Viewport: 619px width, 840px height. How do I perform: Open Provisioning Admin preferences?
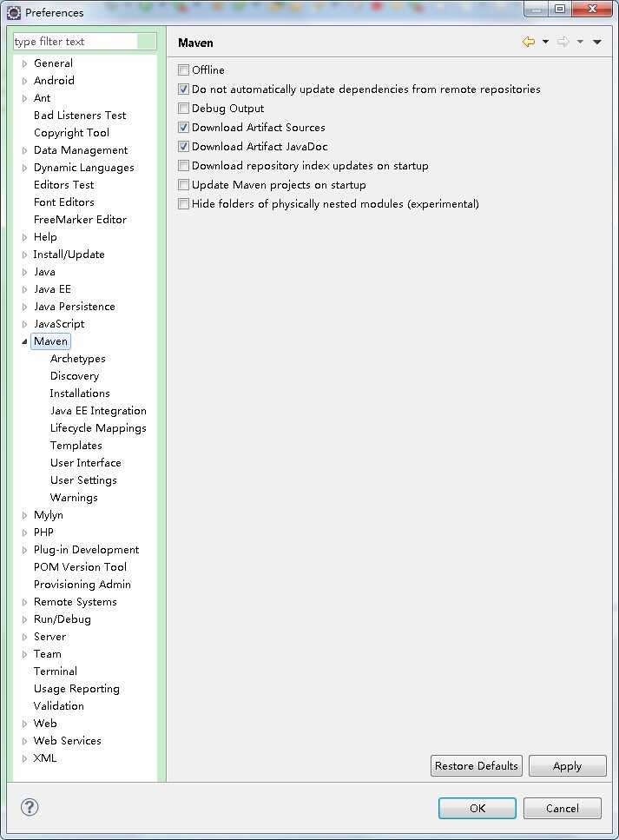click(x=82, y=584)
